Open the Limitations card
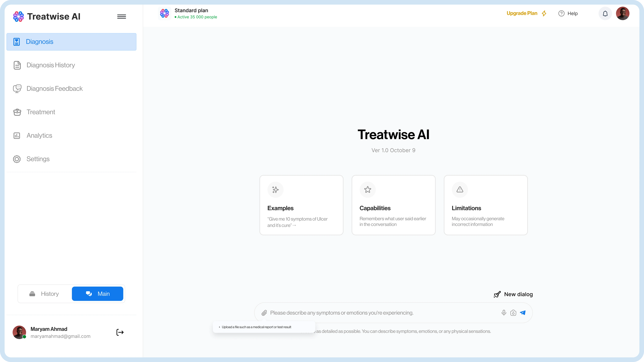This screenshot has width=644, height=362. (485, 205)
